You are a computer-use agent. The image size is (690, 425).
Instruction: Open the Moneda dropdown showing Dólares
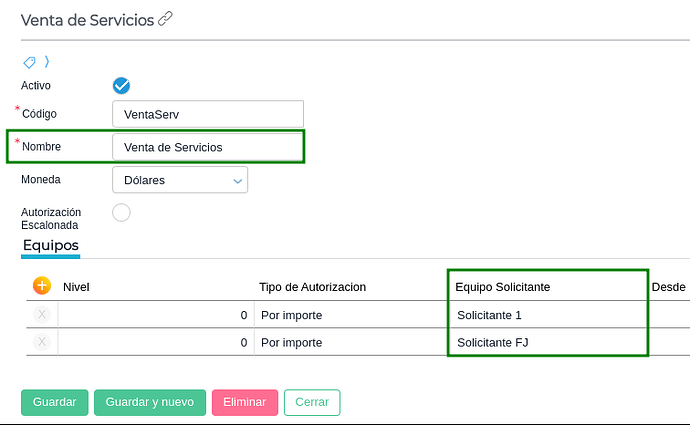point(180,180)
